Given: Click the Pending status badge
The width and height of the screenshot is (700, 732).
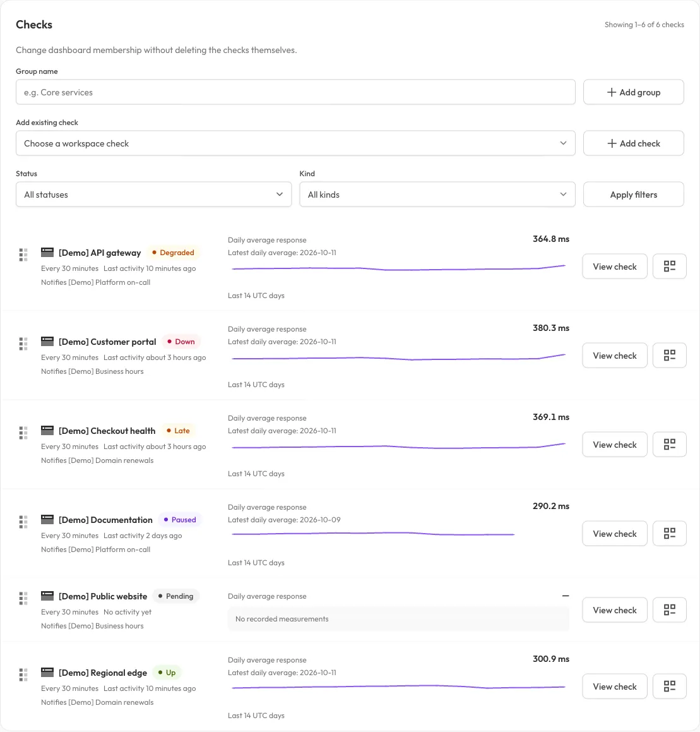Looking at the screenshot, I should [x=175, y=596].
